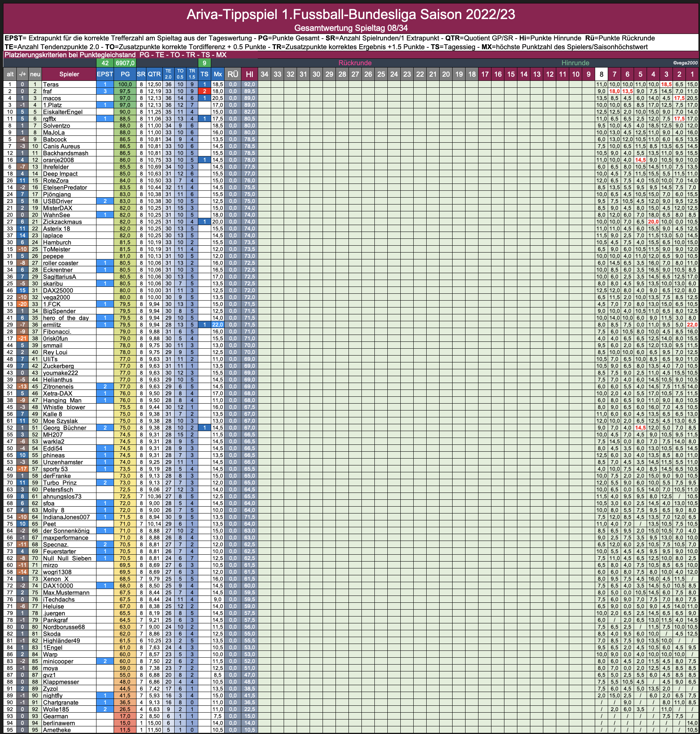Click the 'HI' column header
The image size is (700, 734).
click(x=249, y=74)
